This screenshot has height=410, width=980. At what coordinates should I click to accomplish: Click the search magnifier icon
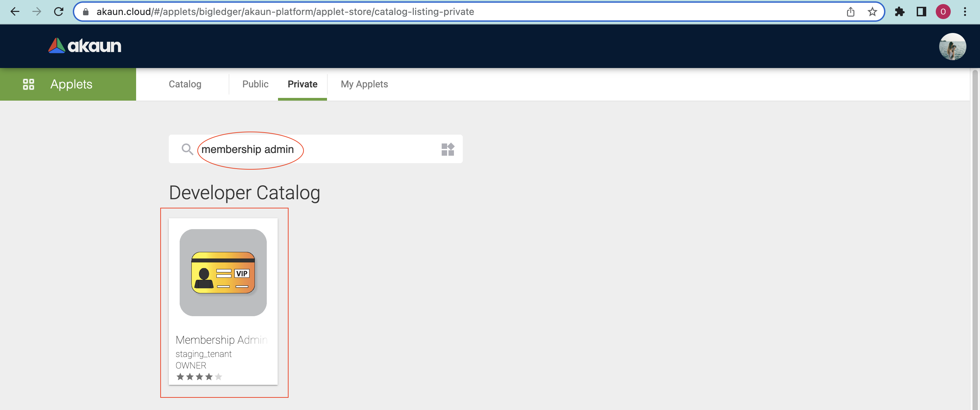[x=187, y=149]
